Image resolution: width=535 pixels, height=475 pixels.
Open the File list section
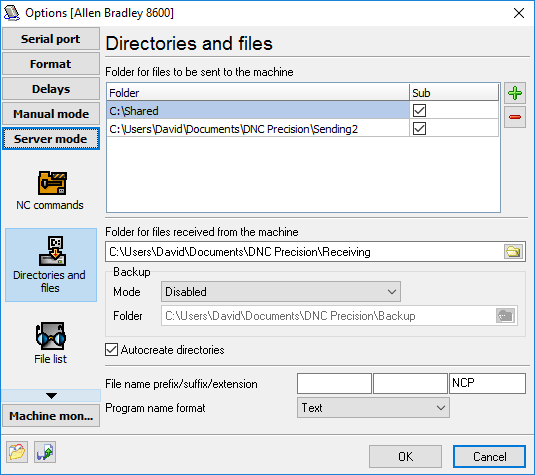tap(50, 343)
